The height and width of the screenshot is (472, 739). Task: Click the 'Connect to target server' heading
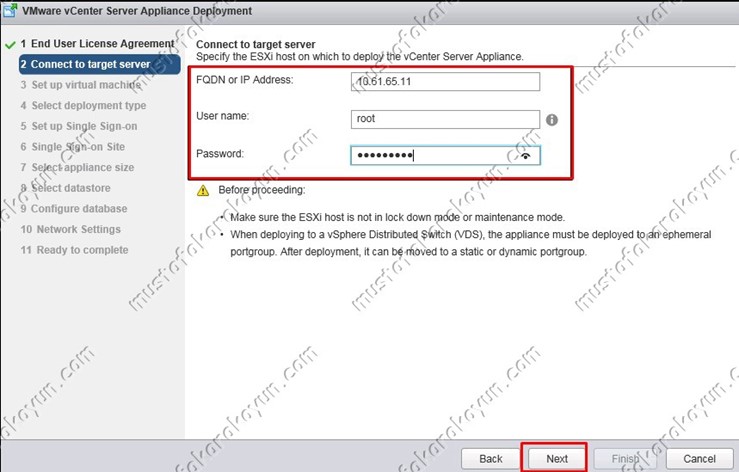pyautogui.click(x=255, y=44)
